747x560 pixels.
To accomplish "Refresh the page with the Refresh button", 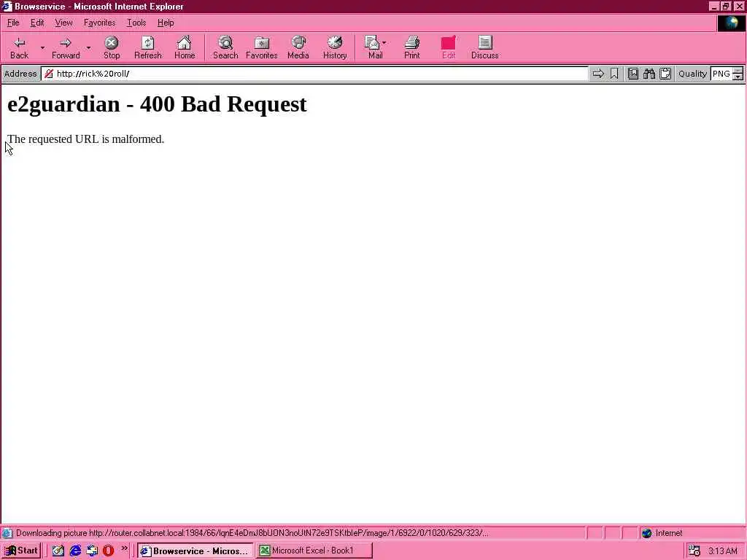I will (147, 48).
